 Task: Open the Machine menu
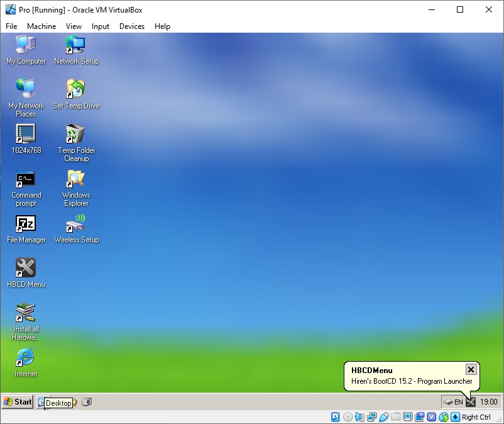[41, 26]
